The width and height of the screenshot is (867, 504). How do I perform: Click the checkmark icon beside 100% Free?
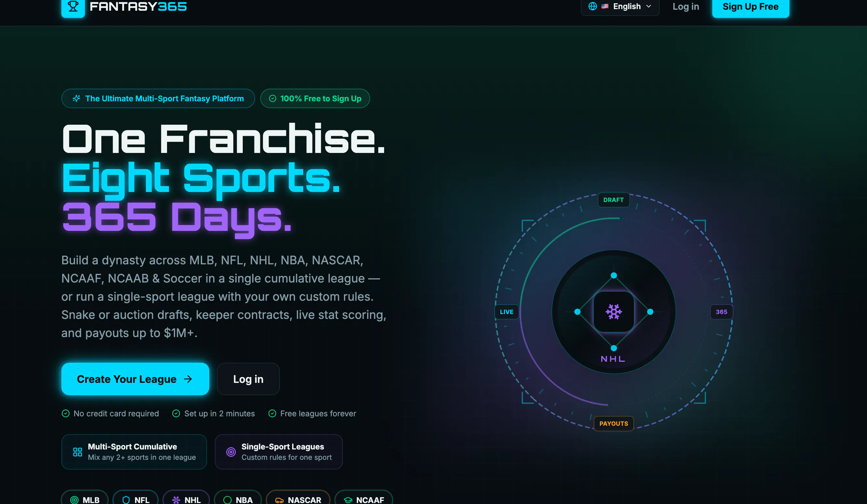click(273, 99)
